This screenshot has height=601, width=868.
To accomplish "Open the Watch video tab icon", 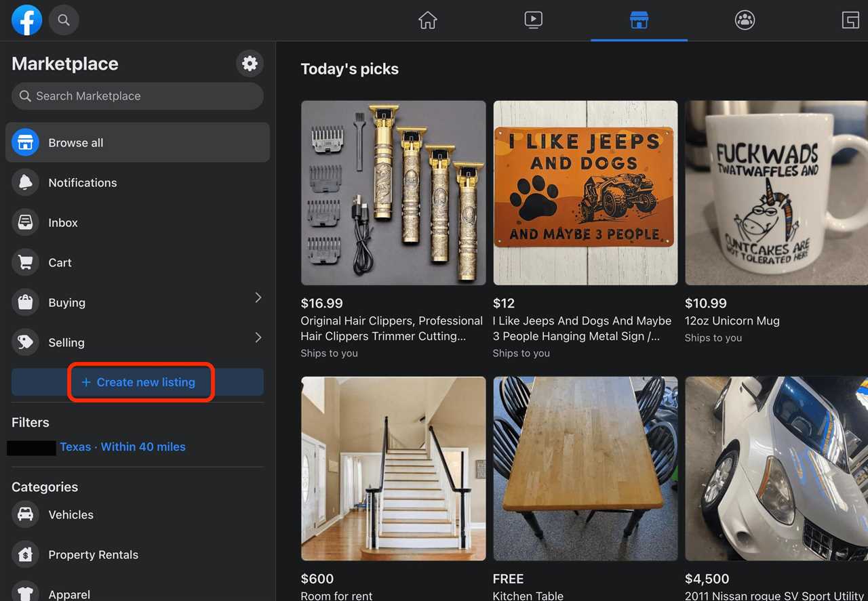I will click(533, 20).
